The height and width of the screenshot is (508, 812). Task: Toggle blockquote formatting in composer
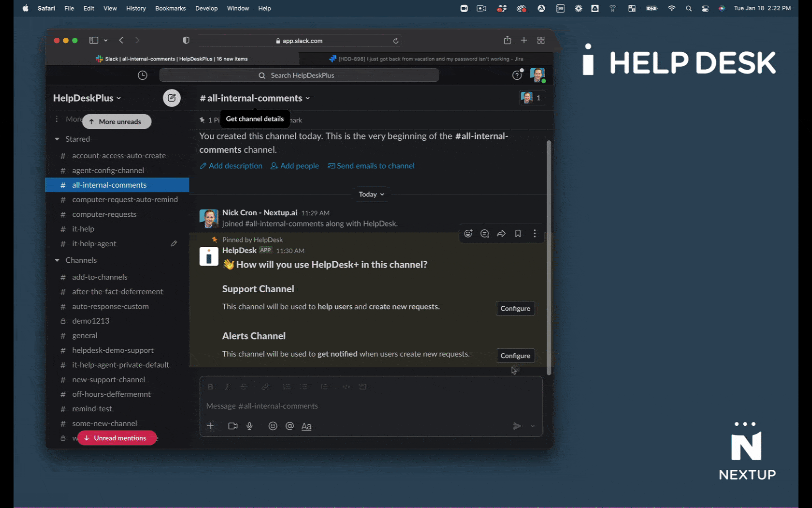click(x=324, y=387)
